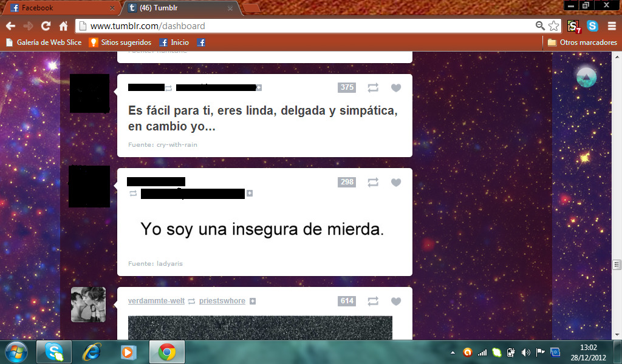Click the verdammte-welt avatar thumbnail

[x=89, y=305]
